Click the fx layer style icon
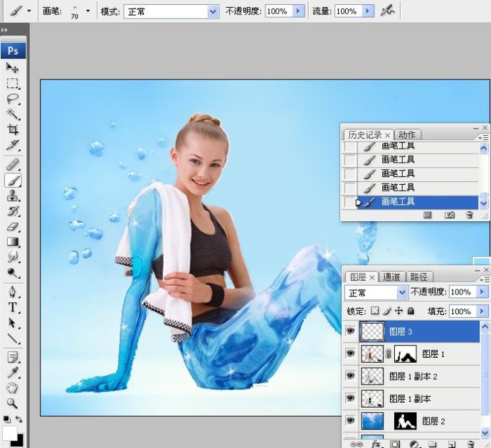This screenshot has width=491, height=448. click(376, 444)
